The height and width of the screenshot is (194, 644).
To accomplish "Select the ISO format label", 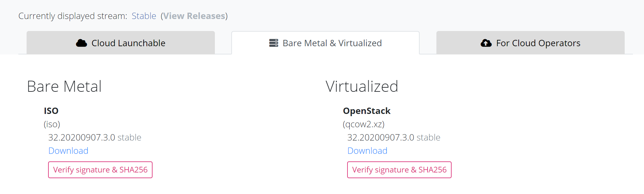I will 51,111.
